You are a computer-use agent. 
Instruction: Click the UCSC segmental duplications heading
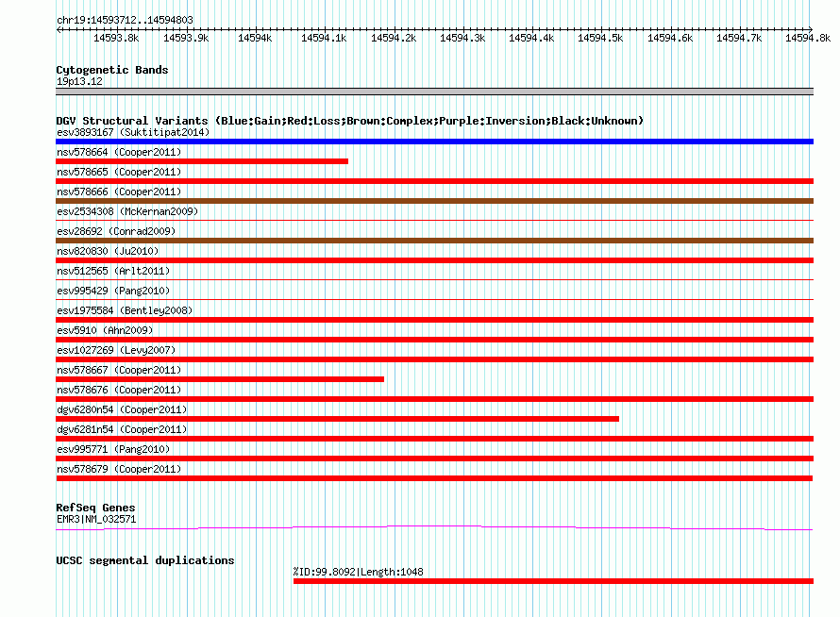145,560
